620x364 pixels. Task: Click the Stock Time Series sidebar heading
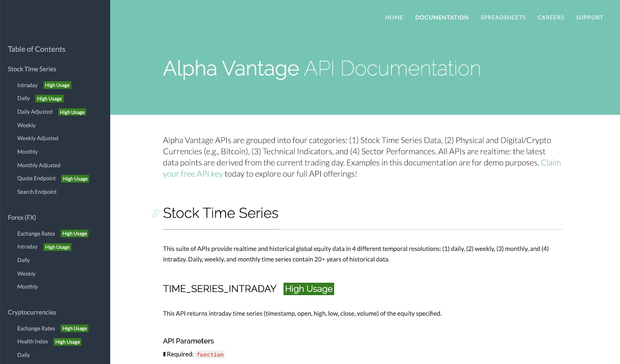pos(32,69)
